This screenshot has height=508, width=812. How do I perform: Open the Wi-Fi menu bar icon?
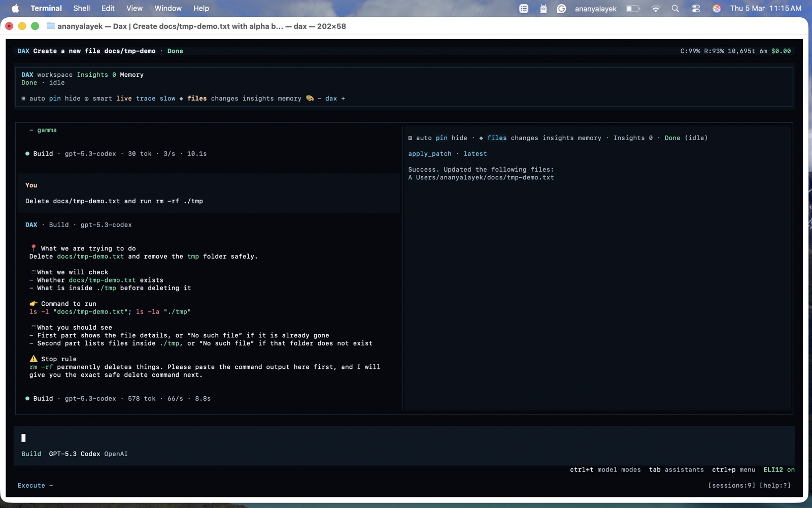coord(656,8)
